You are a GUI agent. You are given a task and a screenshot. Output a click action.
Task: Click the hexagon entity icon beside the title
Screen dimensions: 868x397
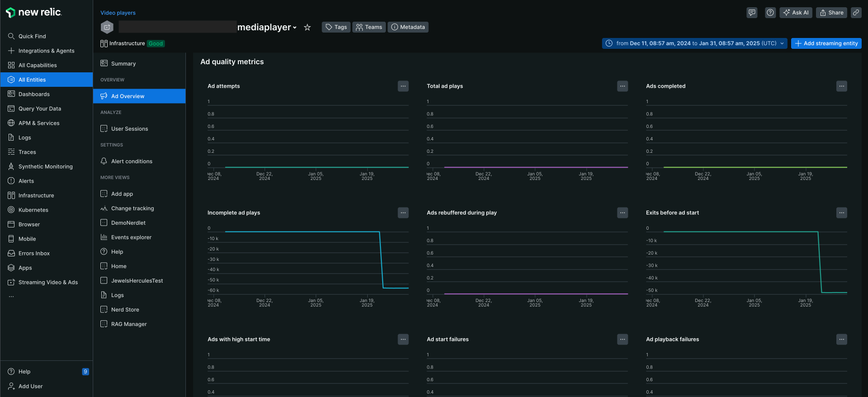click(107, 27)
